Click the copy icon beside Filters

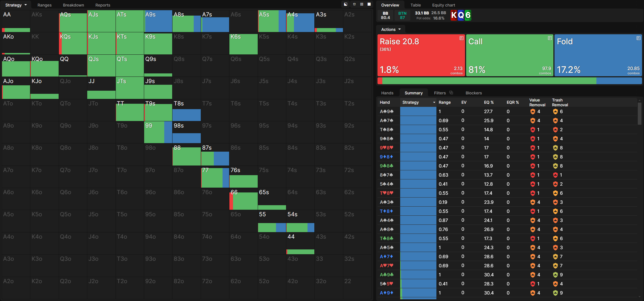coord(451,93)
